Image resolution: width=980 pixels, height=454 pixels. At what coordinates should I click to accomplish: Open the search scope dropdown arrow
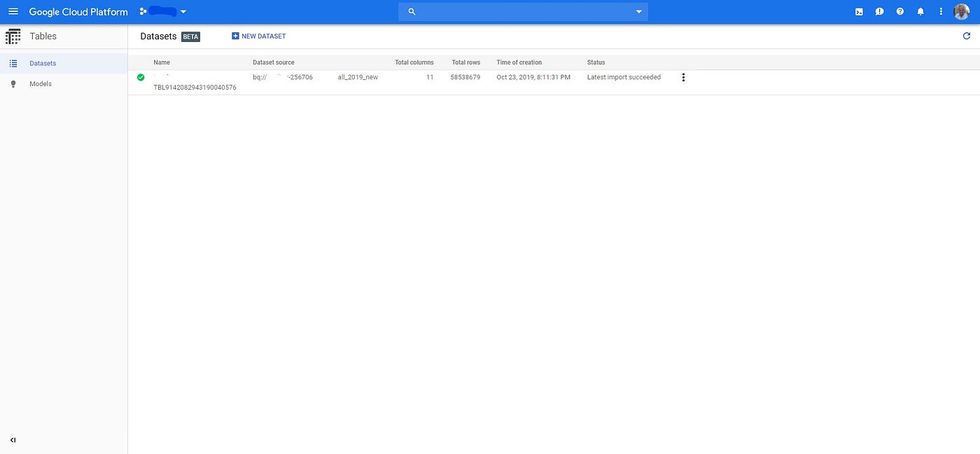click(638, 11)
